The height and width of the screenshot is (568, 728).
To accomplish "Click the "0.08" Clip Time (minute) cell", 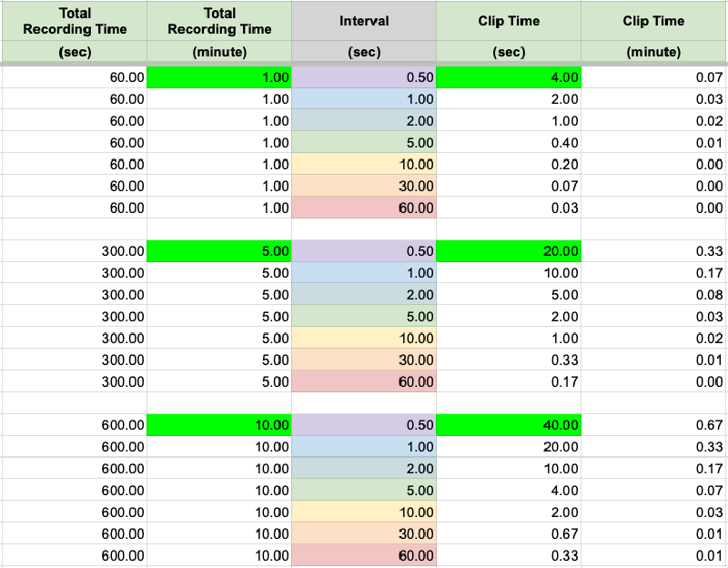I will 653,295.
